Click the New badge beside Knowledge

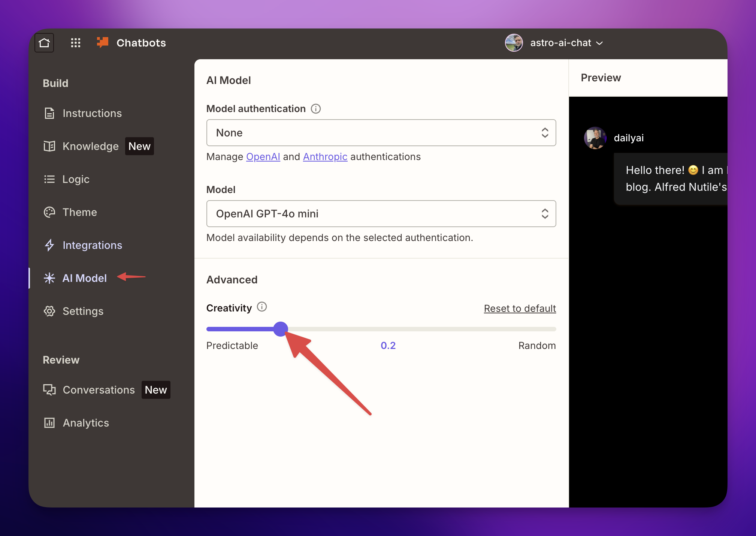pyautogui.click(x=139, y=146)
